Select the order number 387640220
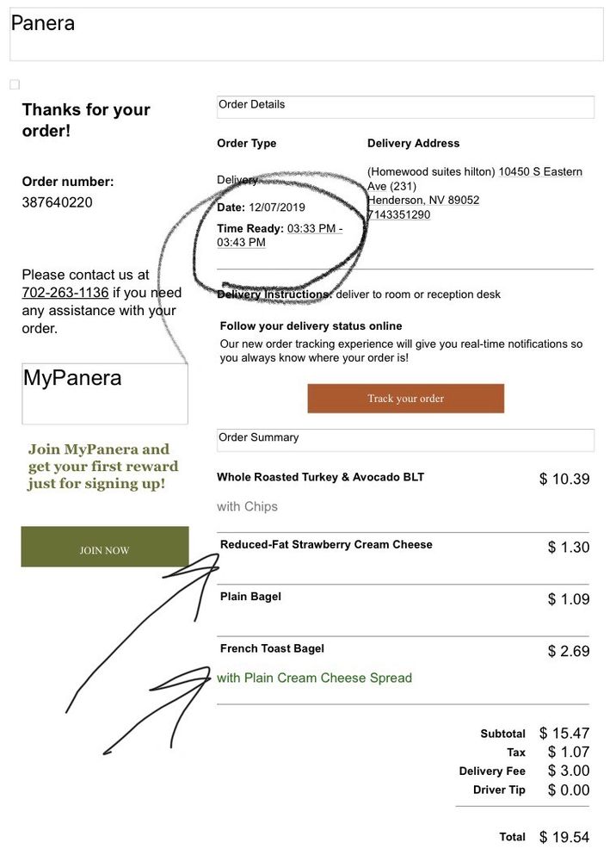 click(x=57, y=203)
